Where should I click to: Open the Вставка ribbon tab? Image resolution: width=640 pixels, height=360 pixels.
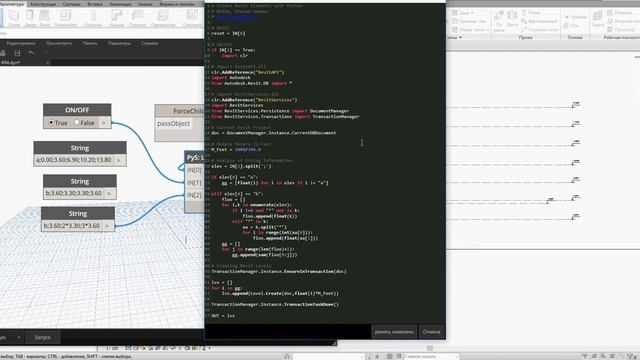(95, 4)
